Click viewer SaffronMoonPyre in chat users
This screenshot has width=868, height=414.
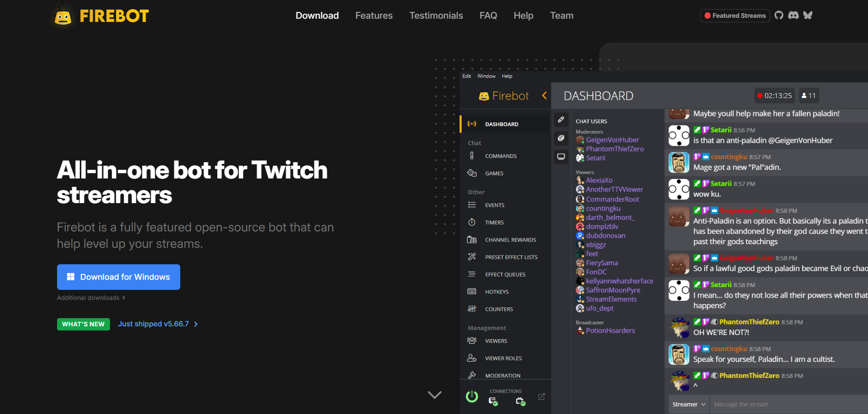click(x=613, y=290)
